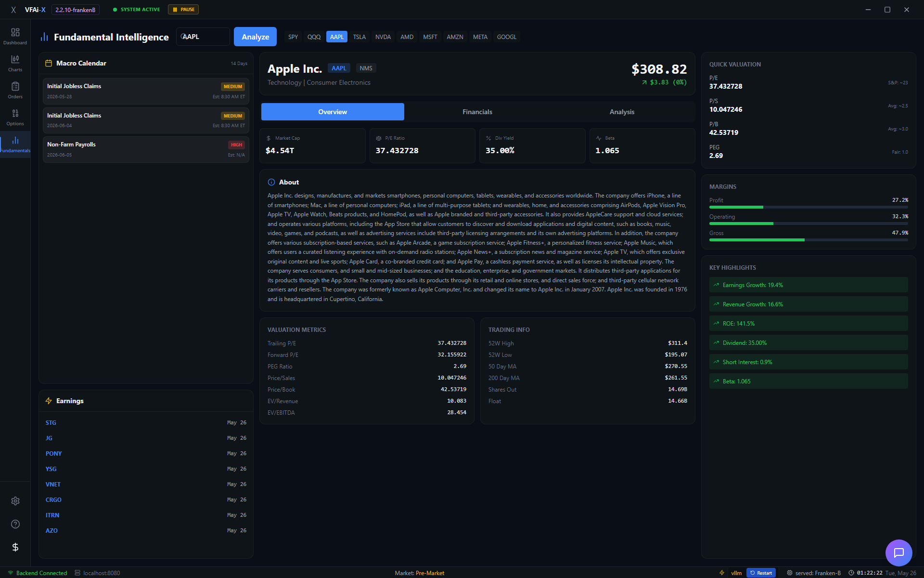Click the localhost server icon
The height and width of the screenshot is (578, 924).
pos(77,573)
